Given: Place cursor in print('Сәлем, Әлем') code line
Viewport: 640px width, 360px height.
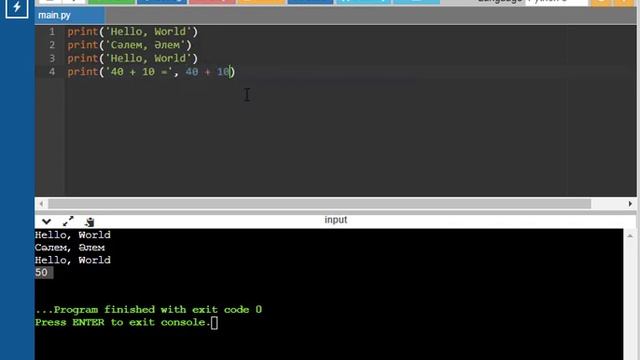Looking at the screenshot, I should click(x=129, y=45).
